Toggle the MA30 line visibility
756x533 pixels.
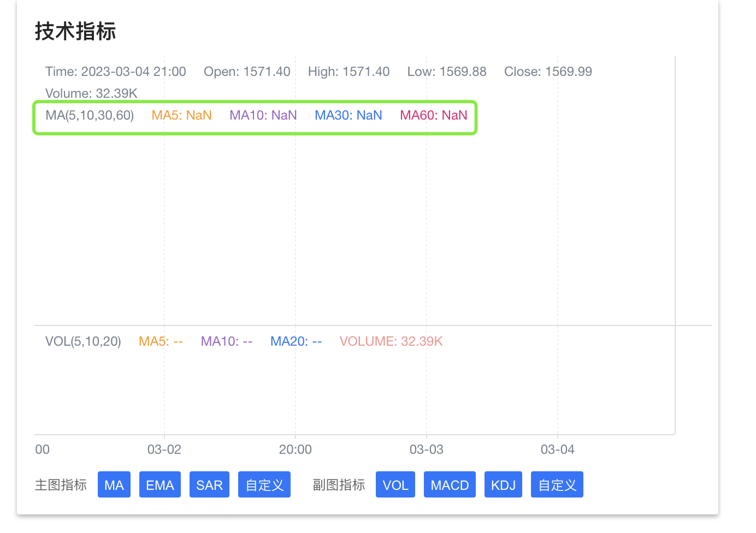tap(348, 115)
